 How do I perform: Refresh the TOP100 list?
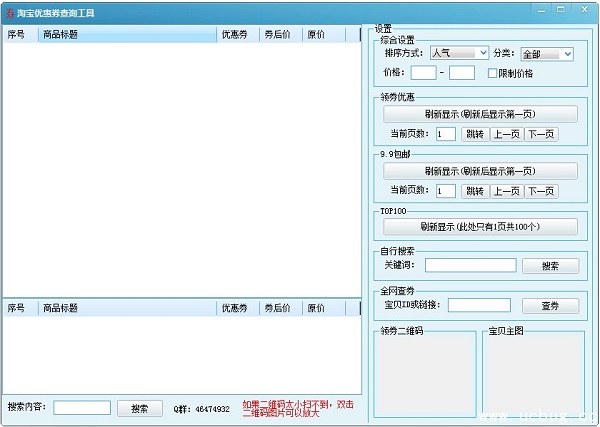(x=480, y=227)
